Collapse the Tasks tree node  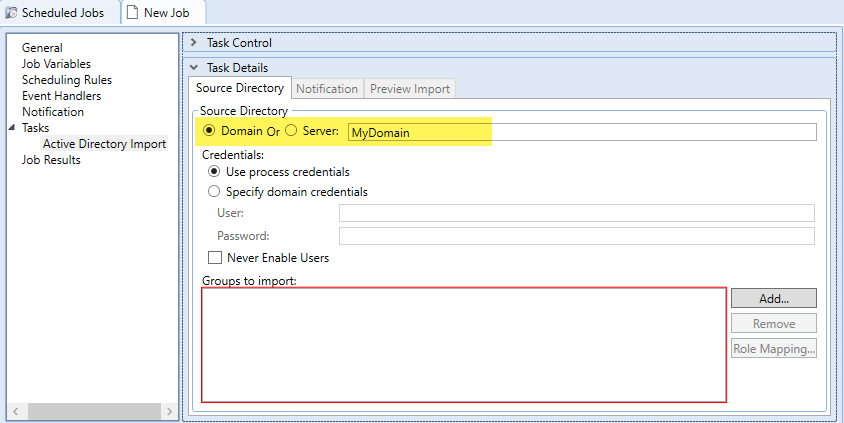coord(12,128)
